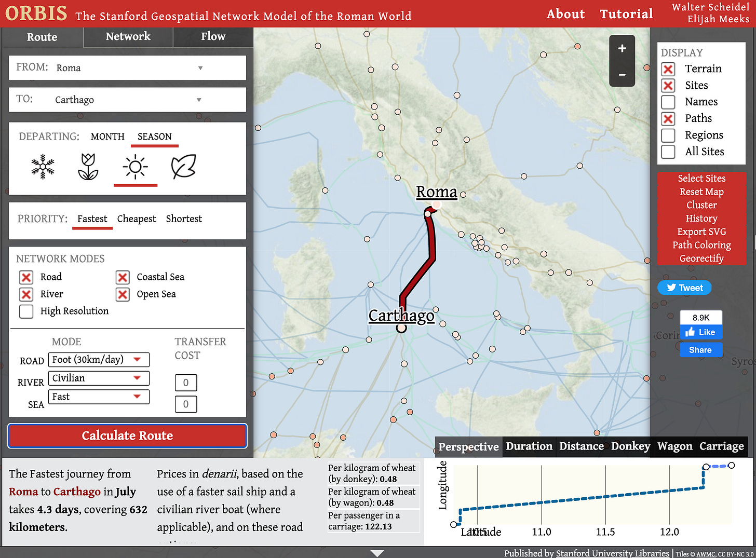Click the Facebook Share button
The width and height of the screenshot is (756, 558).
(700, 350)
